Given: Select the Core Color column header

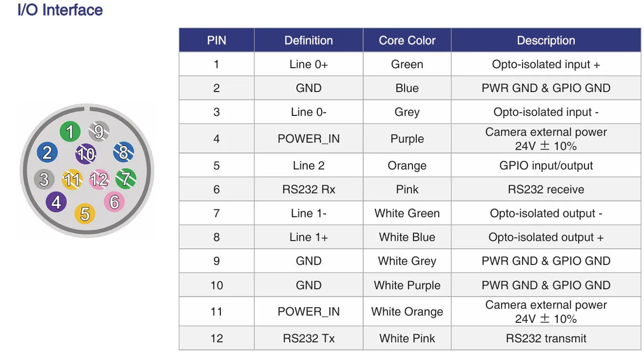Looking at the screenshot, I should (x=407, y=40).
